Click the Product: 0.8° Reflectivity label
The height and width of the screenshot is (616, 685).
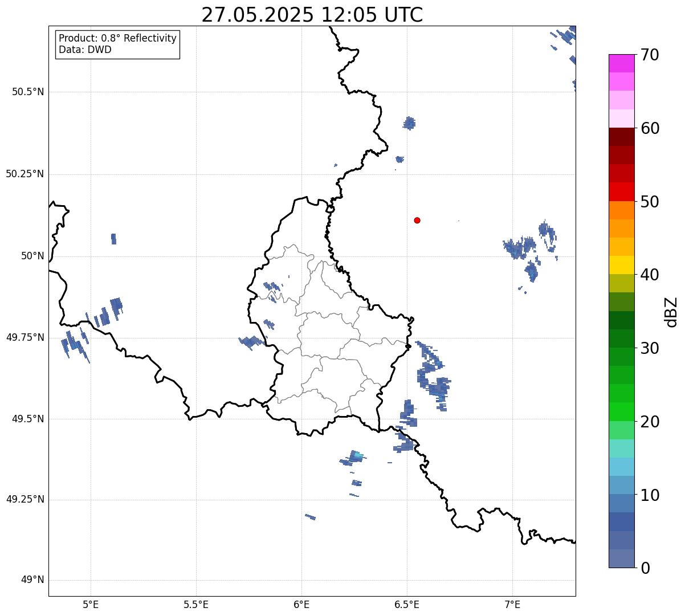118,38
